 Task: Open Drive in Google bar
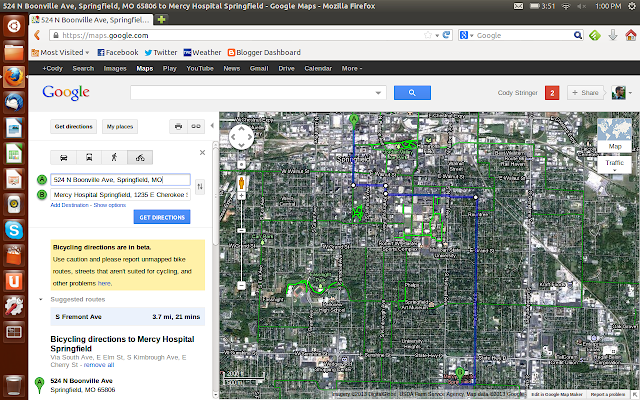(287, 69)
